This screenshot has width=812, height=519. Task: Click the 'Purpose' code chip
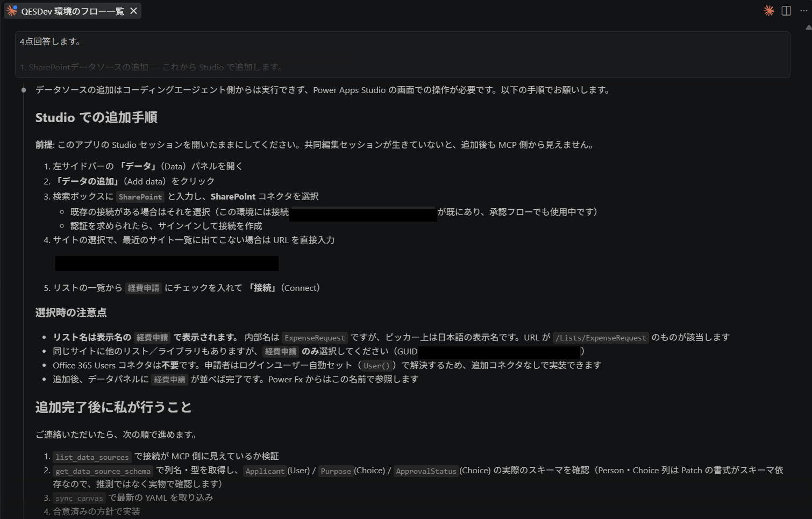click(336, 471)
